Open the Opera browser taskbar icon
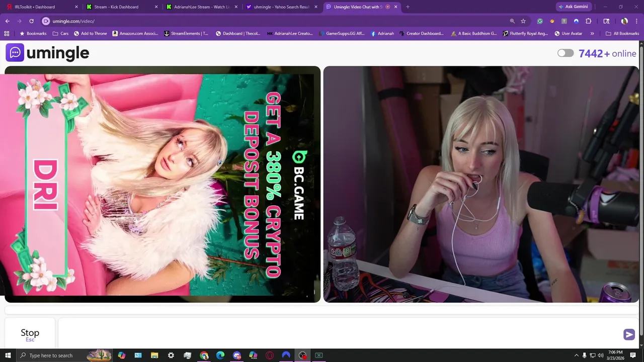The image size is (644, 362). point(270,355)
